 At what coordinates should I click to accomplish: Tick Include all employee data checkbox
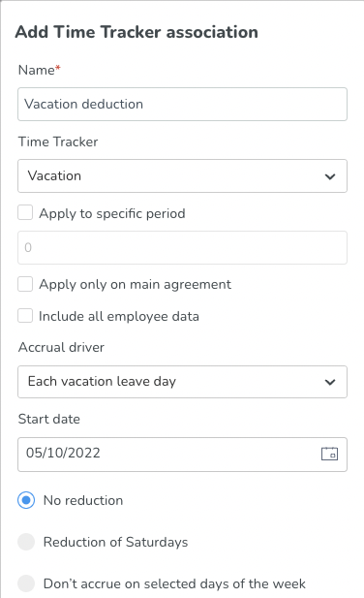[25, 316]
